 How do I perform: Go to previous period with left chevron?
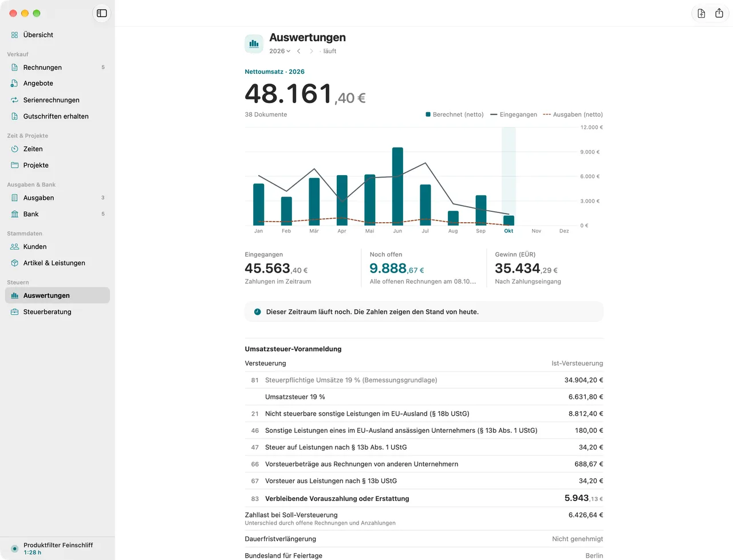[299, 51]
